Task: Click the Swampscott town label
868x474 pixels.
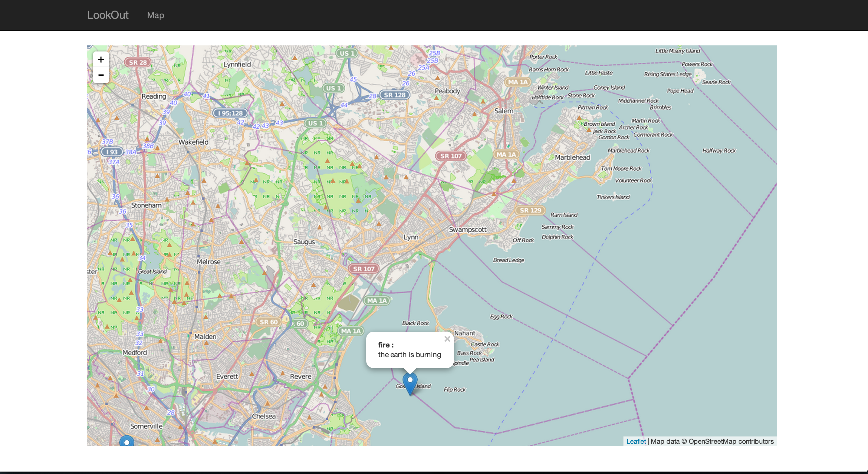Action: coord(467,229)
